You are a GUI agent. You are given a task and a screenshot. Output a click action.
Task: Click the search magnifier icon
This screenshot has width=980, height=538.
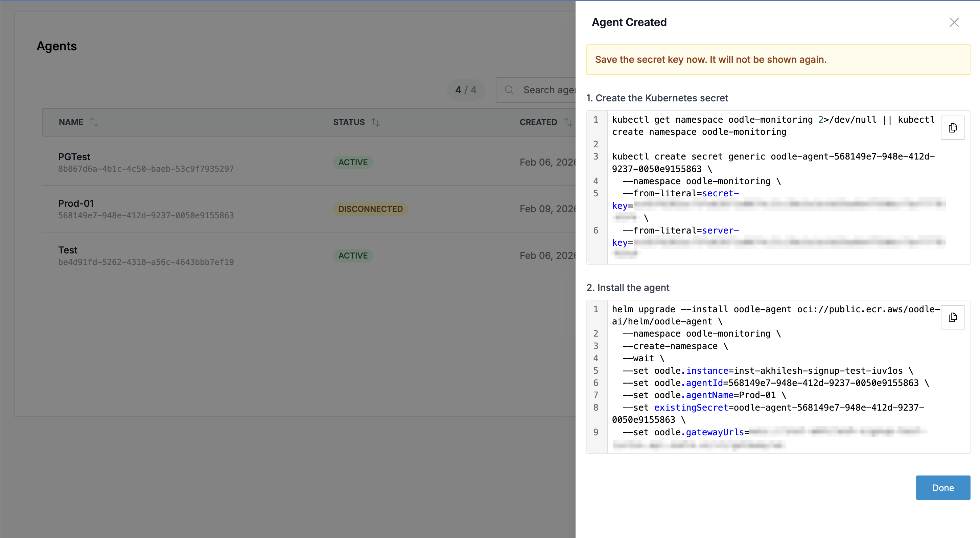[509, 90]
